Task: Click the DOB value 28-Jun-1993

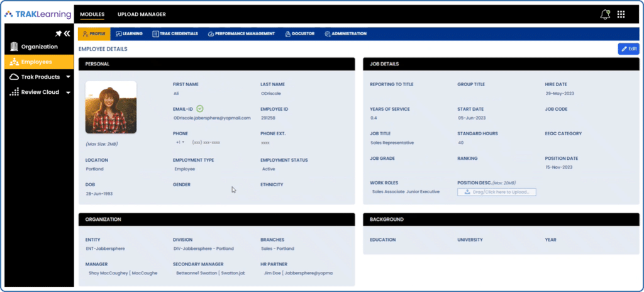Action: point(99,193)
